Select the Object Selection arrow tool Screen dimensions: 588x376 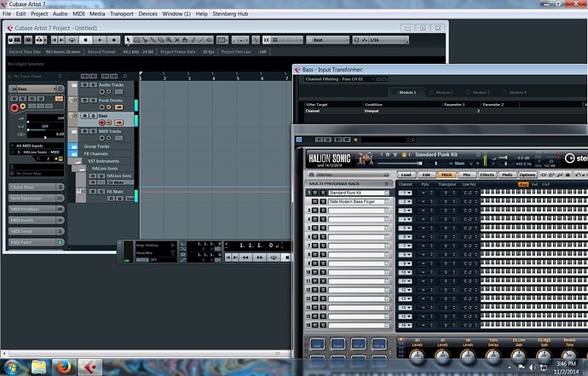[x=128, y=40]
